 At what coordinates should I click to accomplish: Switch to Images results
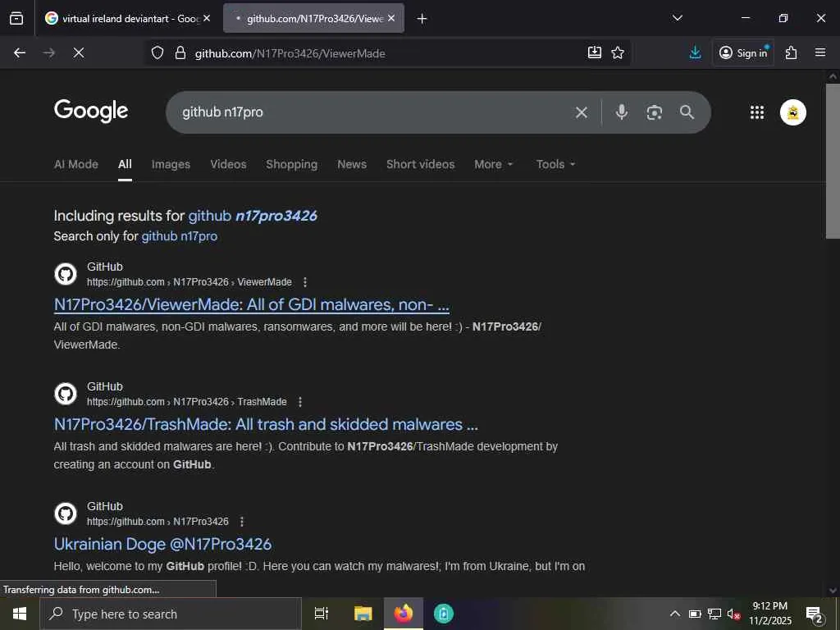pyautogui.click(x=171, y=164)
